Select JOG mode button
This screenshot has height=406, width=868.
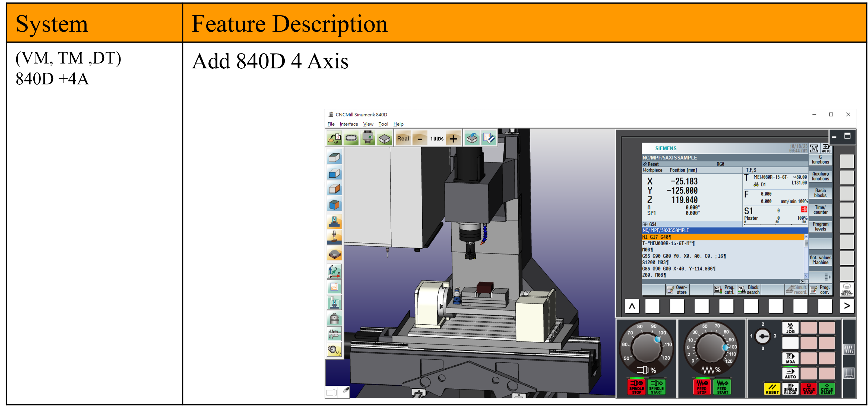[790, 328]
